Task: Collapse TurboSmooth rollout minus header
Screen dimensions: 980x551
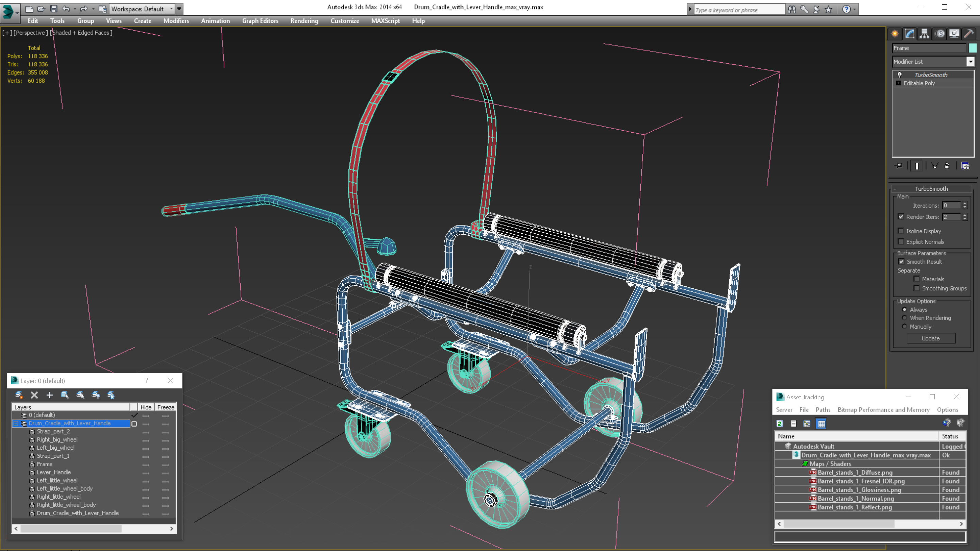Action: (x=895, y=189)
